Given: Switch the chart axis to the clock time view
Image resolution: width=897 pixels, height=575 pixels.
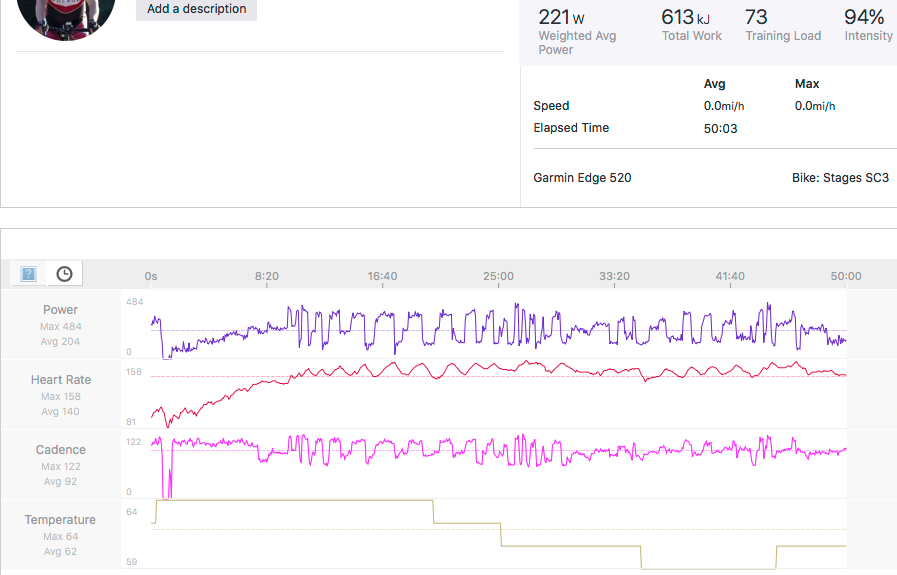Looking at the screenshot, I should pos(64,273).
